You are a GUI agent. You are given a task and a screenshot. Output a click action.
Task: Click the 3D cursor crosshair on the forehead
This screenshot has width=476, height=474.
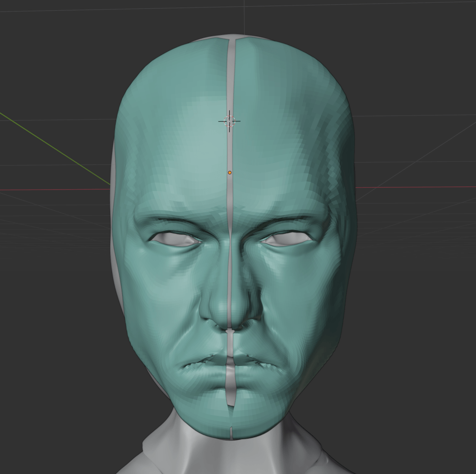point(229,121)
